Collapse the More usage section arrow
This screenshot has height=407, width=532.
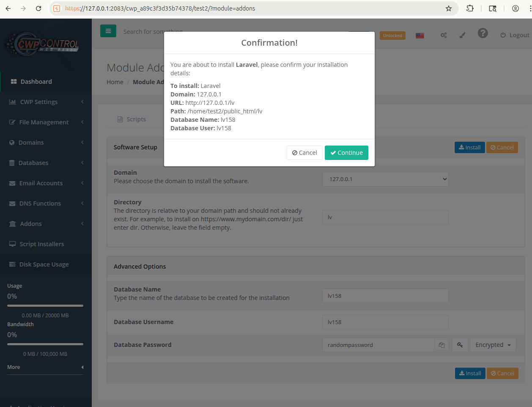(x=82, y=367)
